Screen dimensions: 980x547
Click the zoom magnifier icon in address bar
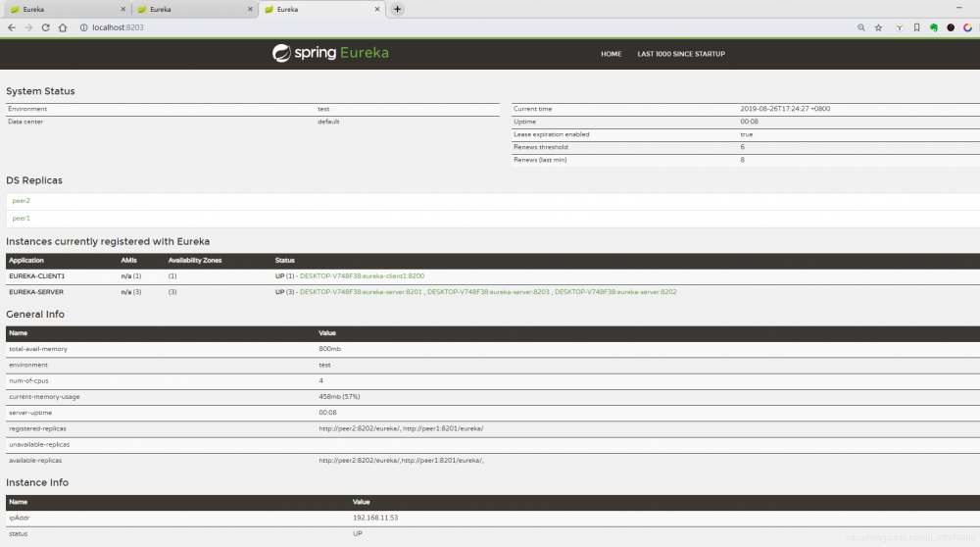click(x=861, y=27)
